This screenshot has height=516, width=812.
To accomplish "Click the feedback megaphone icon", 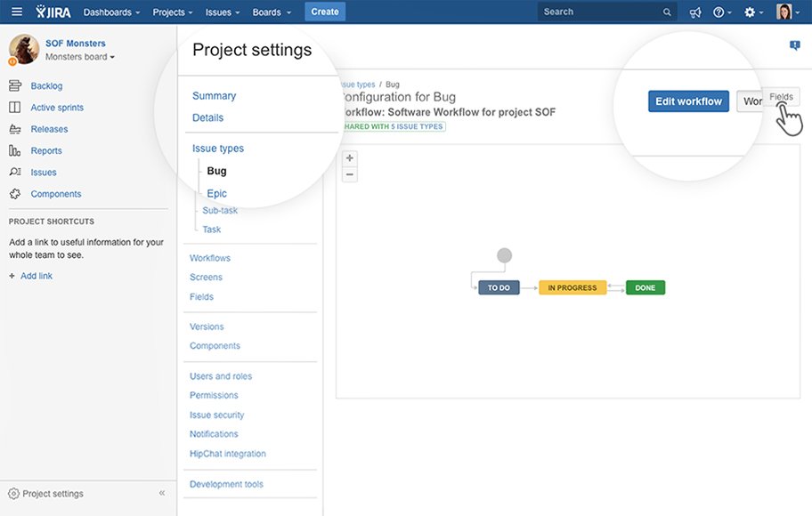I will [694, 12].
